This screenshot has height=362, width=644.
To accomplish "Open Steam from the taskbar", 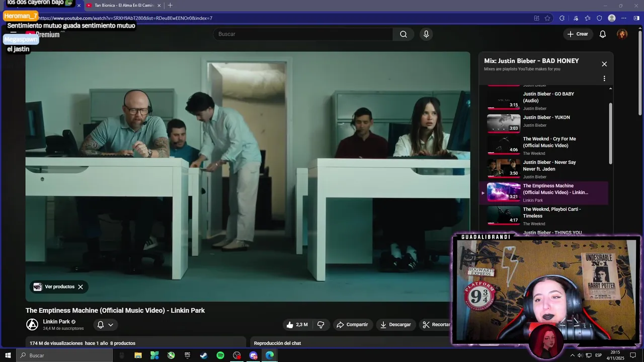I will [204, 355].
